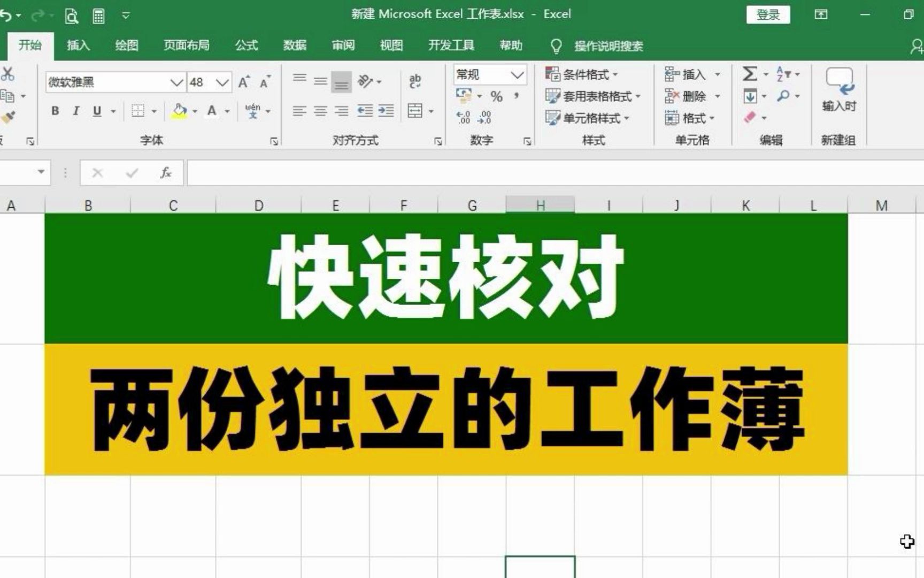The width and height of the screenshot is (924, 578).
Task: Open 套用表格格式 table format menu
Action: pyautogui.click(x=592, y=96)
